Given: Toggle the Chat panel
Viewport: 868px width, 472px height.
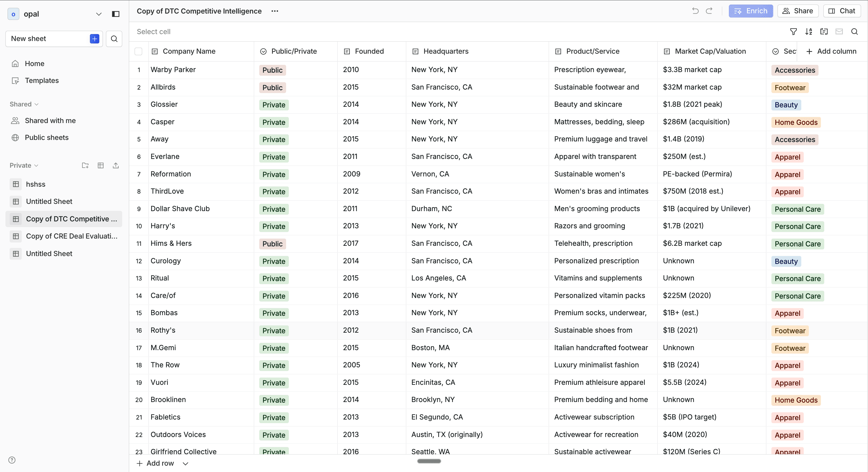Looking at the screenshot, I should (x=841, y=11).
